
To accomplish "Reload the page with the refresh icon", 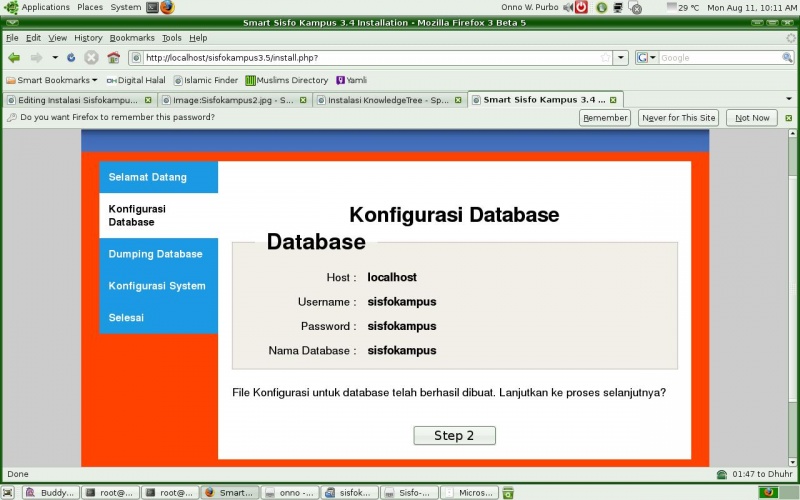I will (71, 58).
